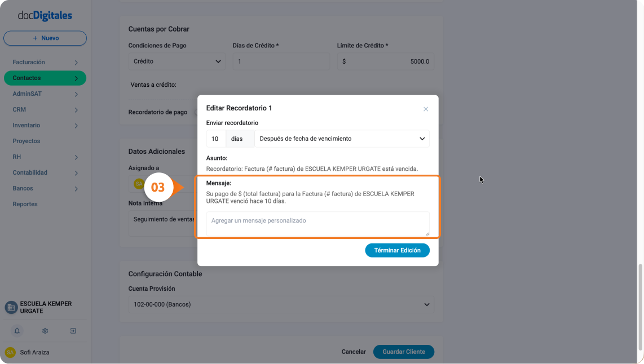Open the settings gear icon
644x364 pixels.
(45, 331)
